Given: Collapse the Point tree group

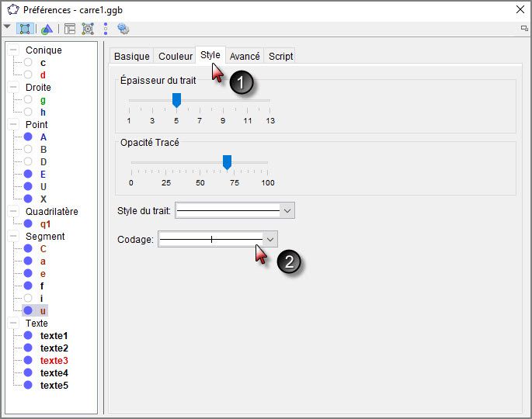Looking at the screenshot, I should [13, 124].
